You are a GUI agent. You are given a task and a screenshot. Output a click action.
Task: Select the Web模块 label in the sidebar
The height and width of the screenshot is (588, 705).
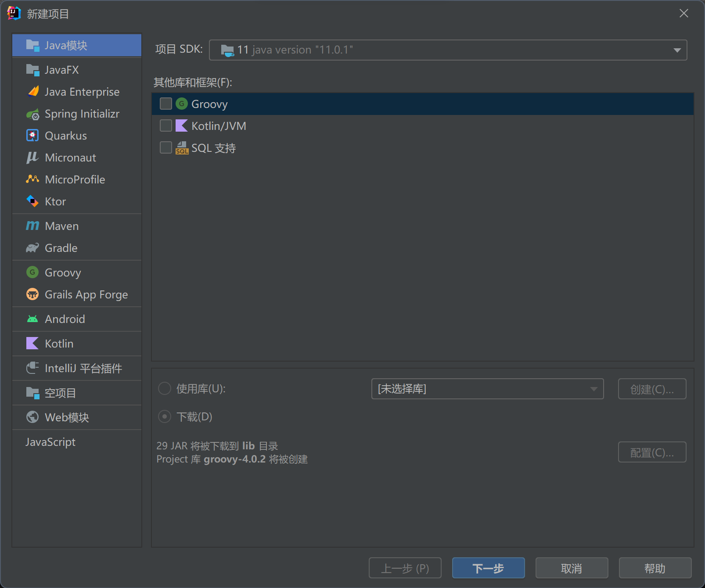point(67,417)
